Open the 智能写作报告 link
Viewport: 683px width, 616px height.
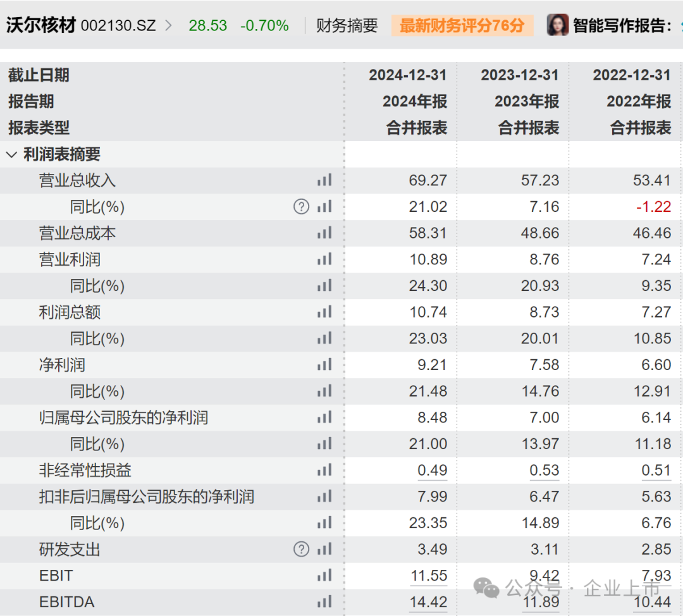point(622,25)
